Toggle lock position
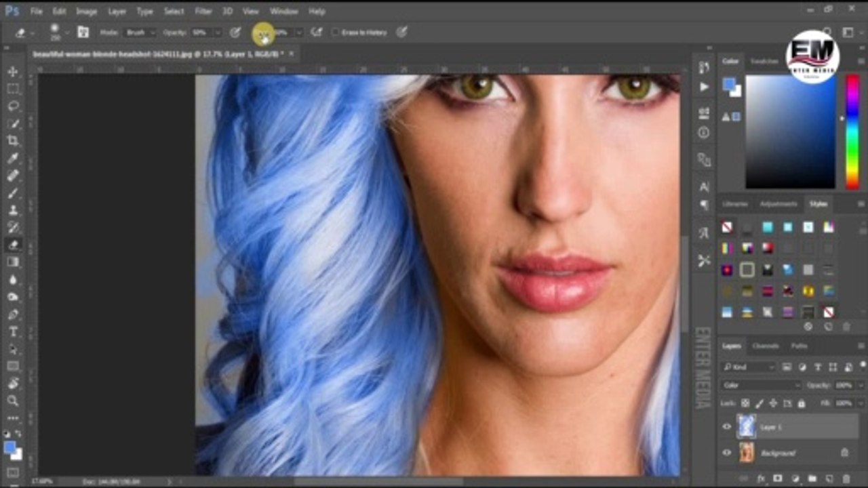 774,403
